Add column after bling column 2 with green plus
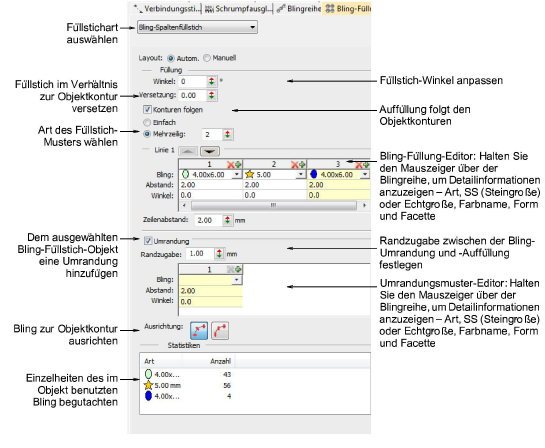The width and height of the screenshot is (545, 448). pos(302,164)
